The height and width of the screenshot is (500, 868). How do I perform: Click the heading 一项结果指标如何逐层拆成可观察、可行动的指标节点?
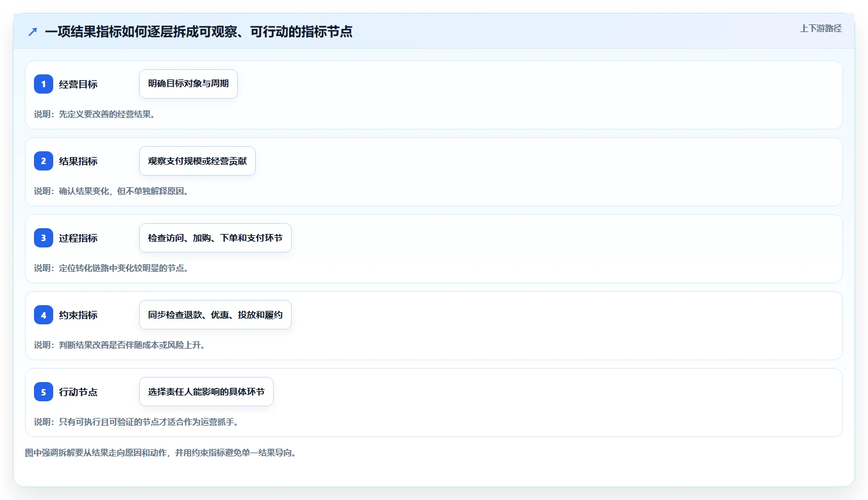click(199, 31)
